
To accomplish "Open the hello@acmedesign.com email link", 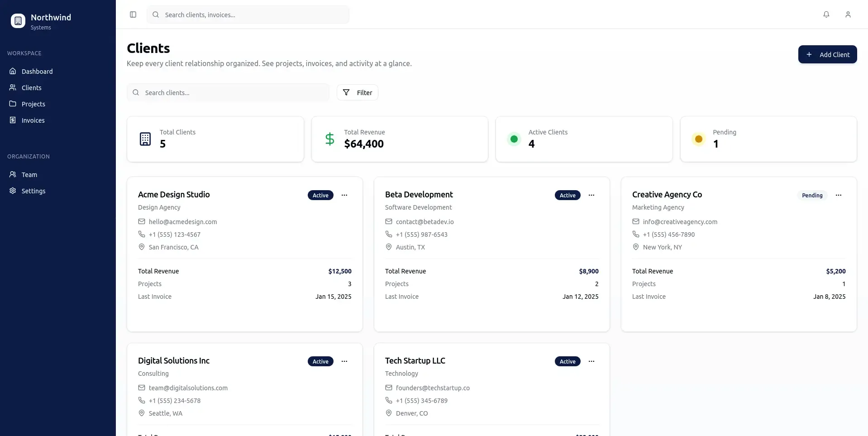I will 183,222.
